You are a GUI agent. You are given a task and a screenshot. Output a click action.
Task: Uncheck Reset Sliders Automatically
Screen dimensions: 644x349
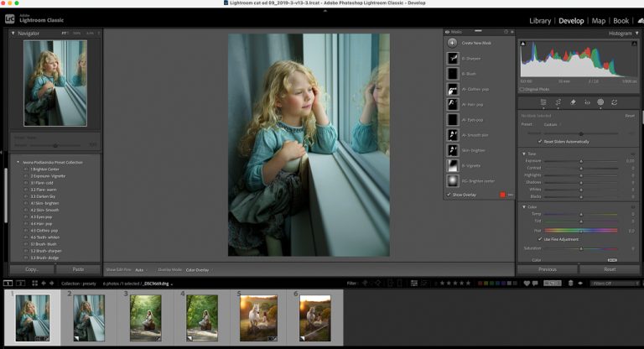click(539, 142)
